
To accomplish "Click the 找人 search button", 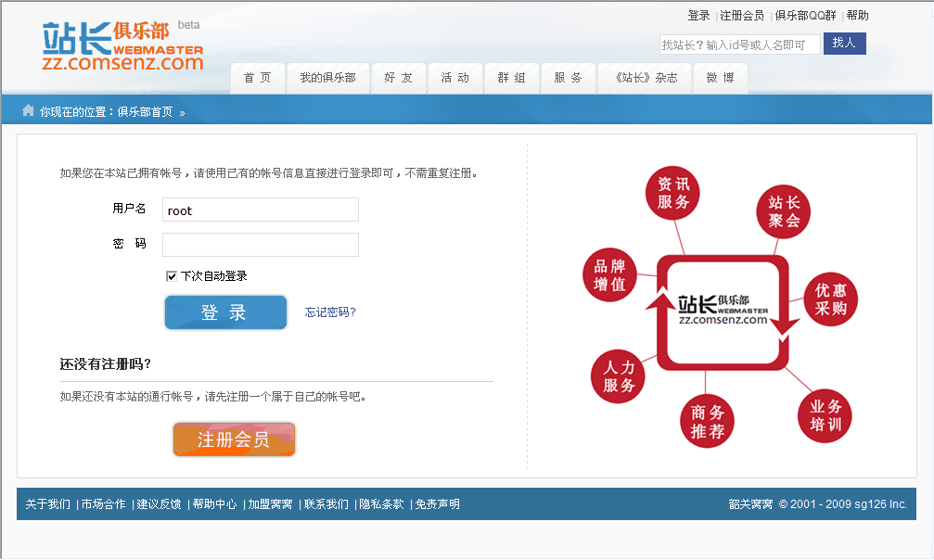I will (x=845, y=44).
